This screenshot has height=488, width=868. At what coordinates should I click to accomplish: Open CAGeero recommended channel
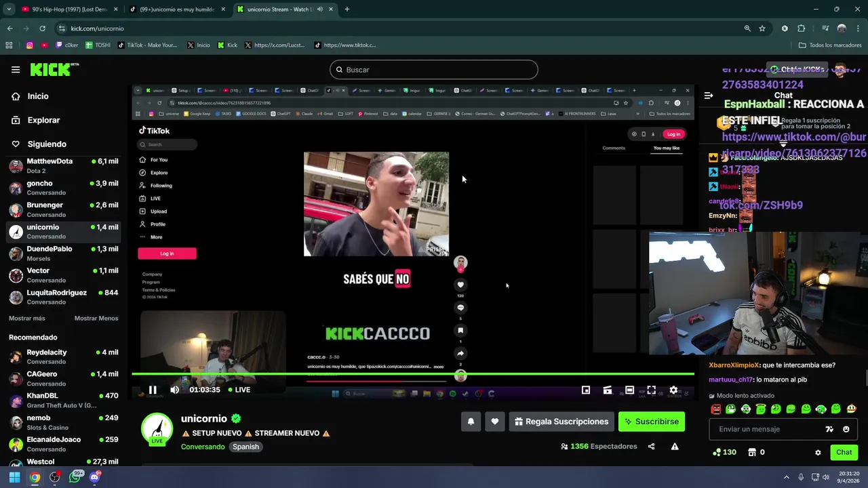[64, 378]
